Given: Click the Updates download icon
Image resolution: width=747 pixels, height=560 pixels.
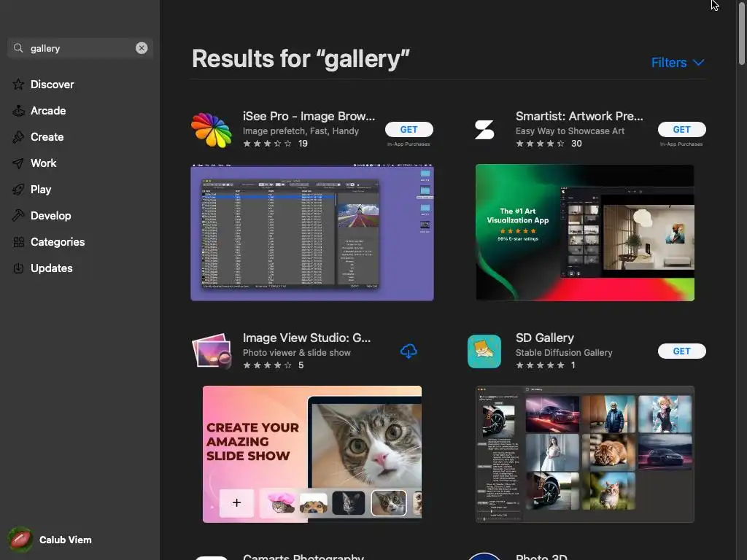Looking at the screenshot, I should coord(18,268).
